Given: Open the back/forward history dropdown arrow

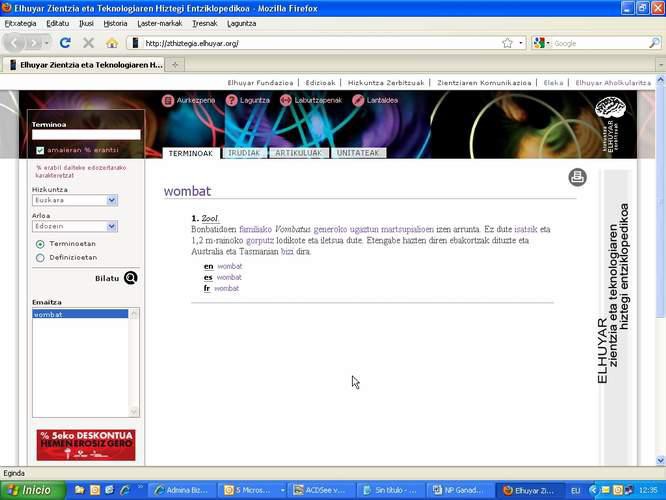Looking at the screenshot, I should pos(47,43).
